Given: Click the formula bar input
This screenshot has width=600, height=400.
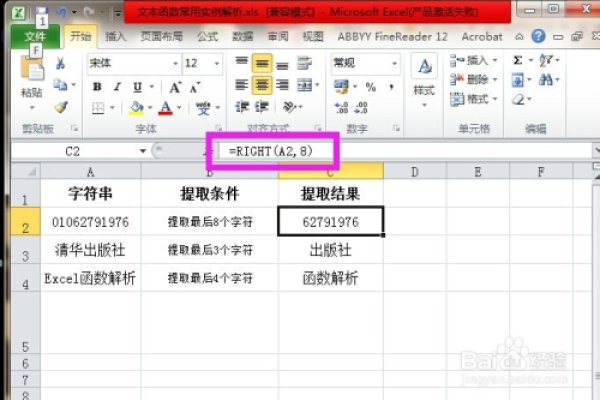Looking at the screenshot, I should pos(406,151).
